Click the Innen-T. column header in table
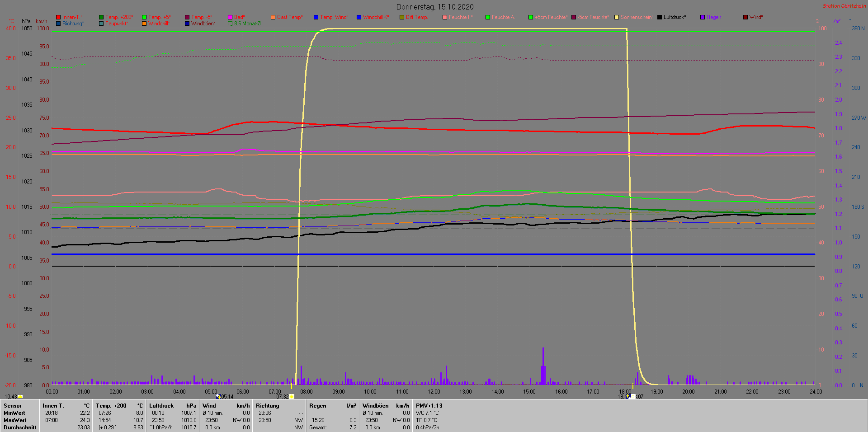 click(53, 406)
